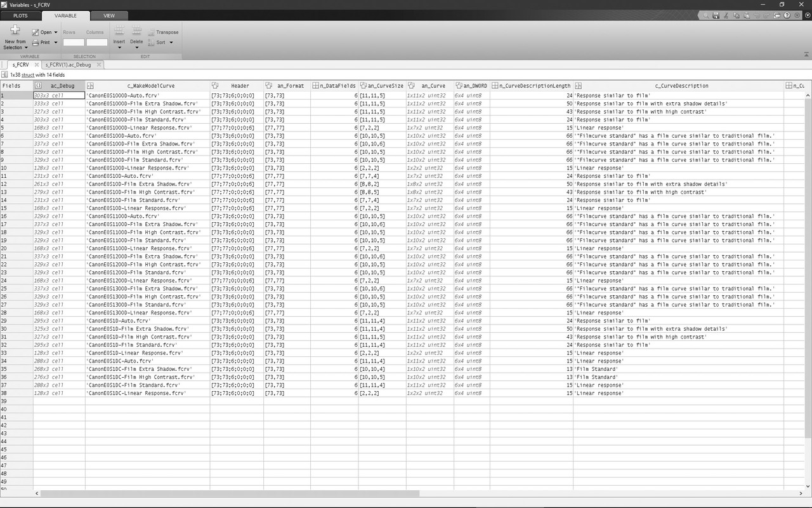Select the an_Curve column header
812x508 pixels.
tap(430, 86)
